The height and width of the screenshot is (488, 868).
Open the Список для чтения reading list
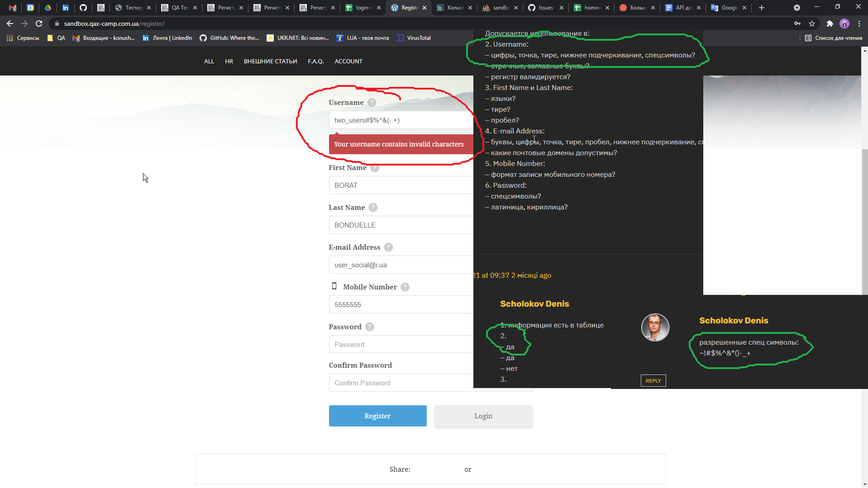(834, 38)
